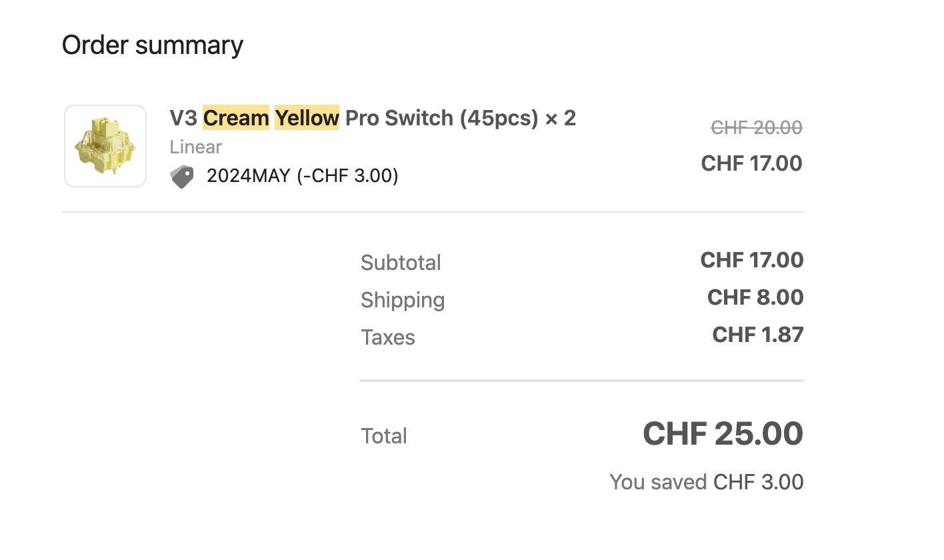Screen dimensions: 944x560
Task: Click the Subtotal label
Action: [401, 263]
